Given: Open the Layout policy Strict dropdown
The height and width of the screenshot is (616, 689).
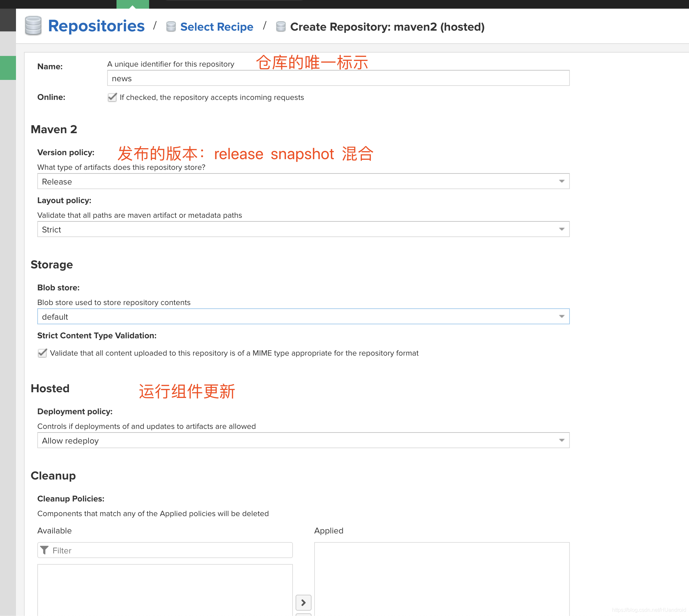Looking at the screenshot, I should point(303,229).
